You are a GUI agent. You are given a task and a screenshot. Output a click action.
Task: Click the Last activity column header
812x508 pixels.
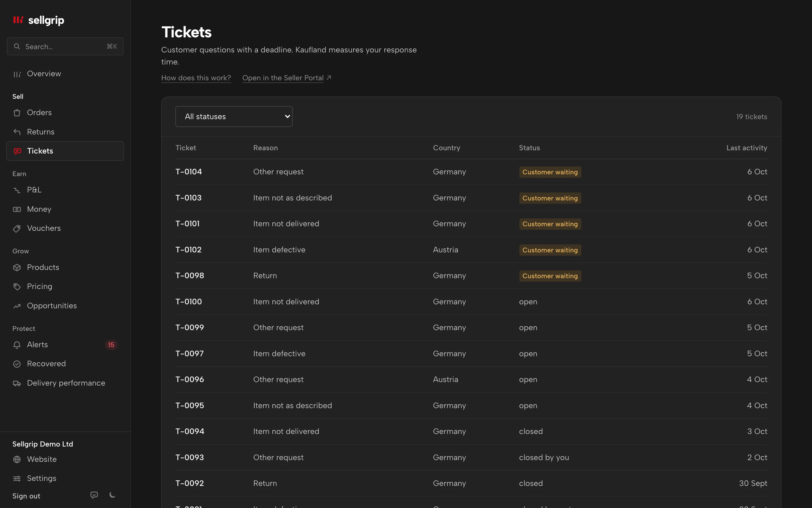747,148
